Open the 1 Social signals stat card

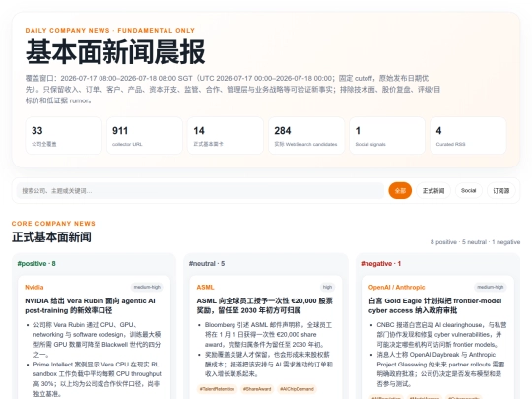click(387, 136)
